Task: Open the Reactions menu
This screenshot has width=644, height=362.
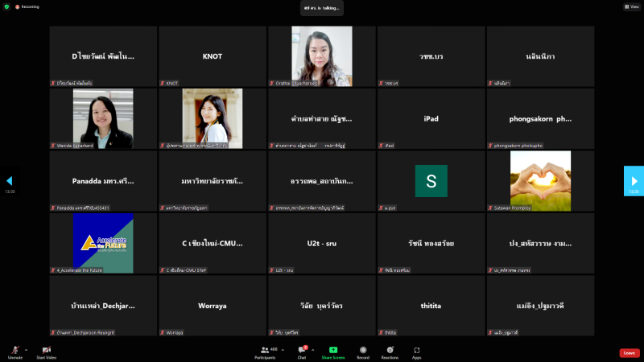Action: (x=390, y=352)
